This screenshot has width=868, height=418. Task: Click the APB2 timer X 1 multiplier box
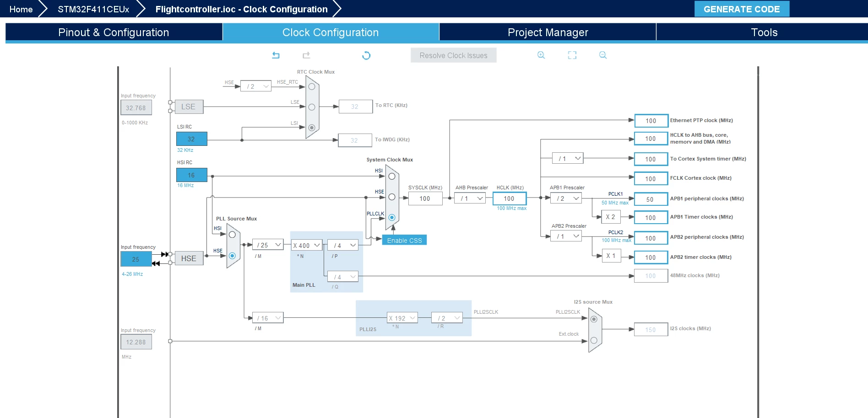(611, 256)
